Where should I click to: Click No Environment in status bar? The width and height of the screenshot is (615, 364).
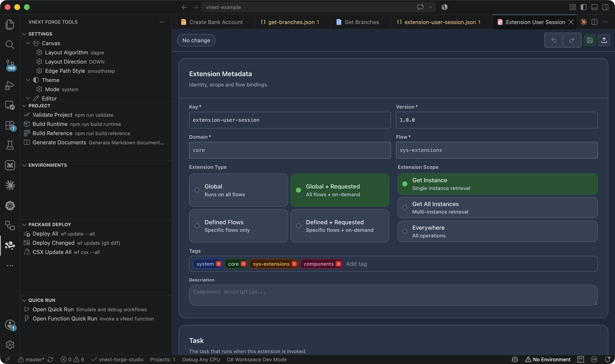[x=548, y=359]
